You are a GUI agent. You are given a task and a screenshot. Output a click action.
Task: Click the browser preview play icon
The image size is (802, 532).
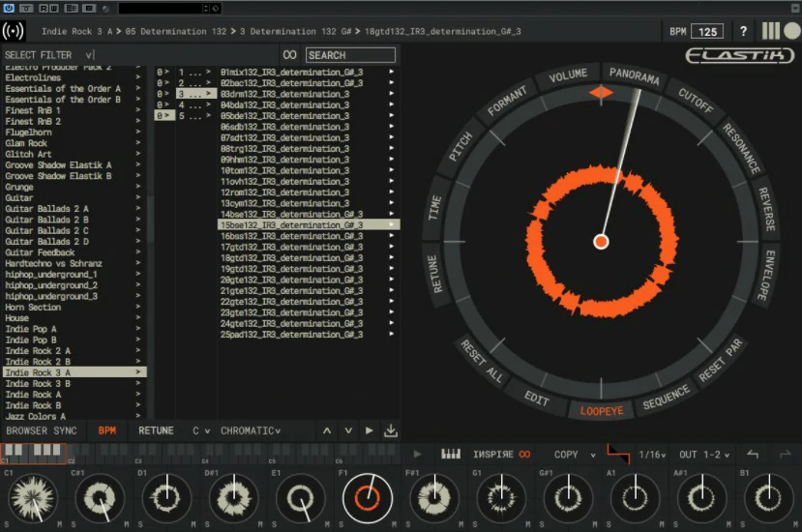[x=370, y=430]
